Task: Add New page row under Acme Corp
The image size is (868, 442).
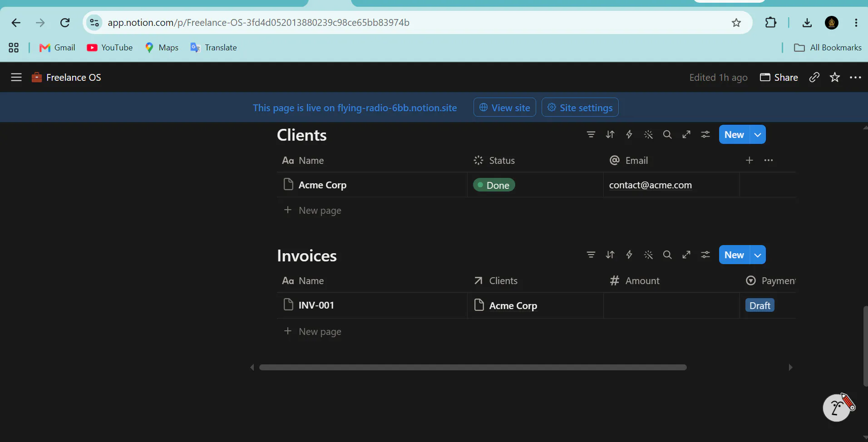Action: [312, 210]
